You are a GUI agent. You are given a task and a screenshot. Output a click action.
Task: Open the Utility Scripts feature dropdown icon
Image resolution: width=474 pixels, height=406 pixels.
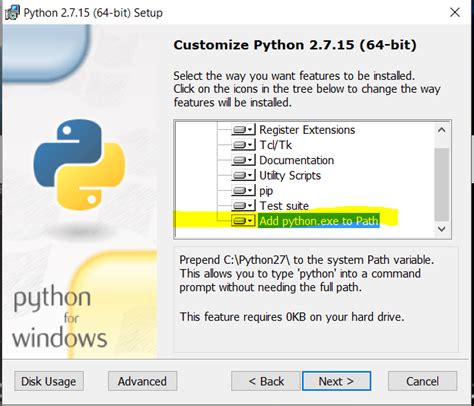point(244,175)
